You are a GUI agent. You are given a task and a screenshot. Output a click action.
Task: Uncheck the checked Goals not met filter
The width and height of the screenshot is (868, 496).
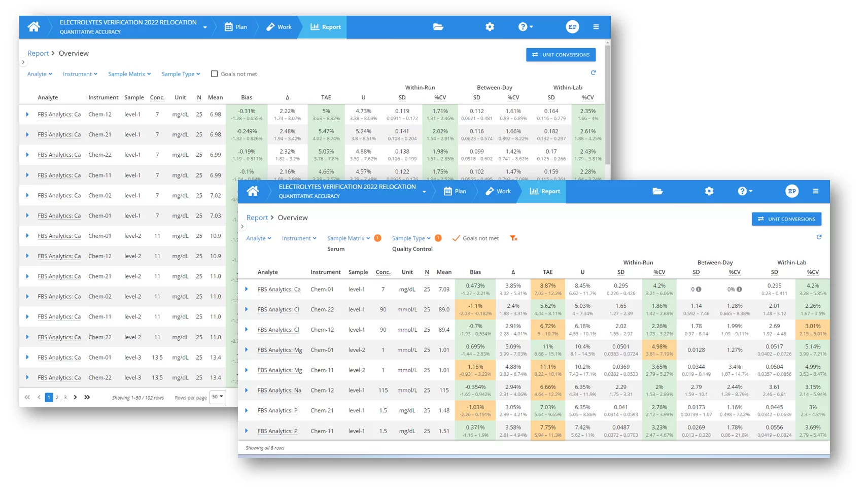[x=456, y=238]
